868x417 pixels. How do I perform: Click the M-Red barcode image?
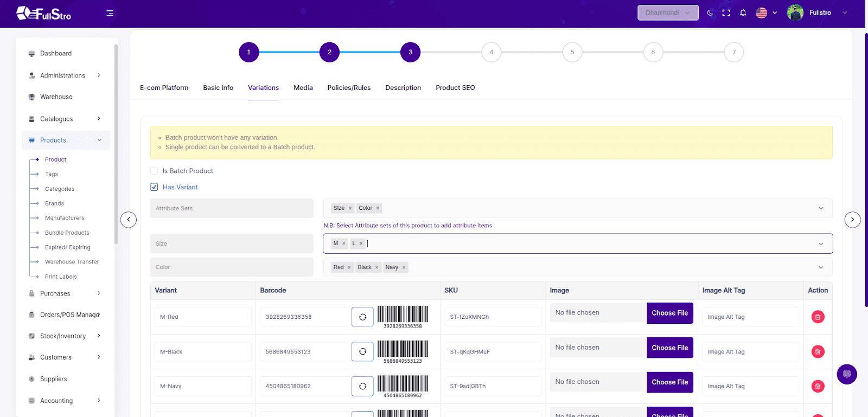pyautogui.click(x=403, y=317)
